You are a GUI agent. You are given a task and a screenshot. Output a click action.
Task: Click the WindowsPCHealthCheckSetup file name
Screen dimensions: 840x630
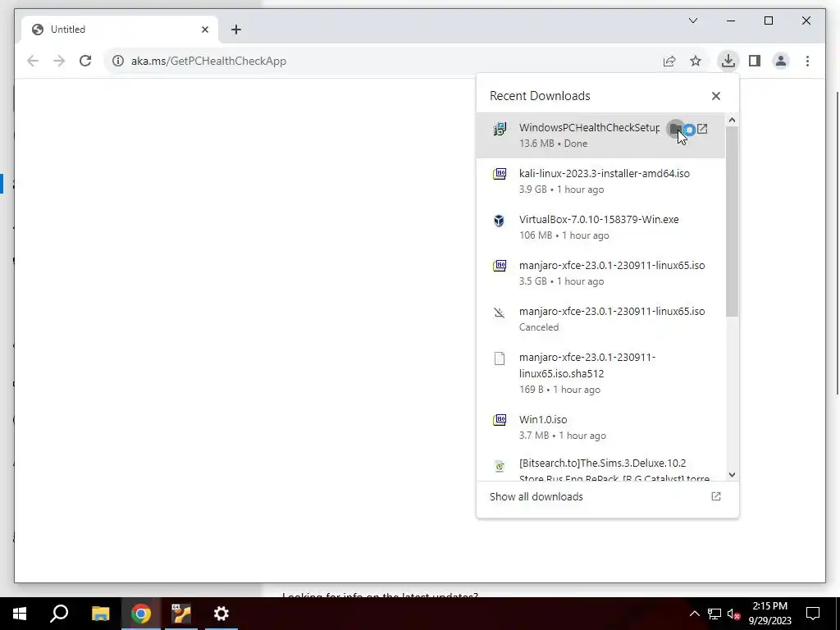tap(589, 127)
